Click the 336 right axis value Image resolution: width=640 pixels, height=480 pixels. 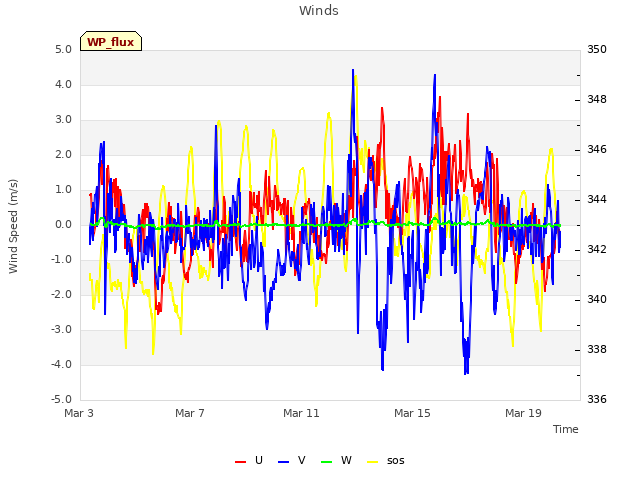click(597, 400)
